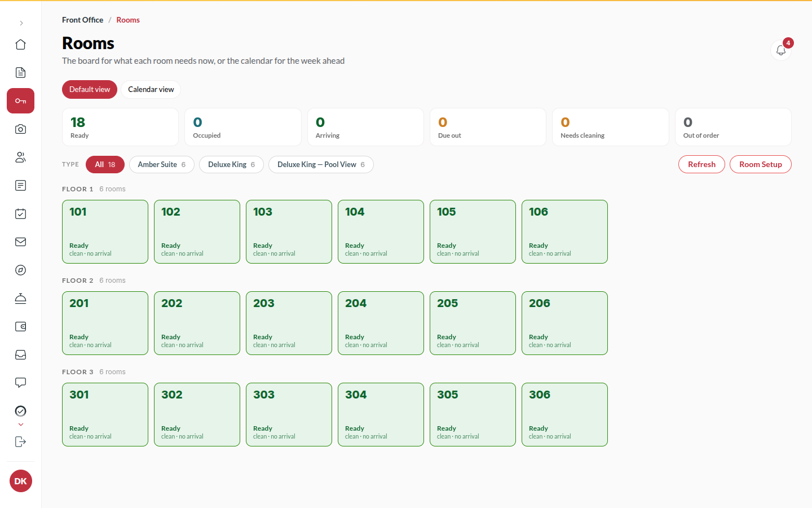Screen dimensions: 812x508
Task: Open room 306 card
Action: click(x=564, y=414)
